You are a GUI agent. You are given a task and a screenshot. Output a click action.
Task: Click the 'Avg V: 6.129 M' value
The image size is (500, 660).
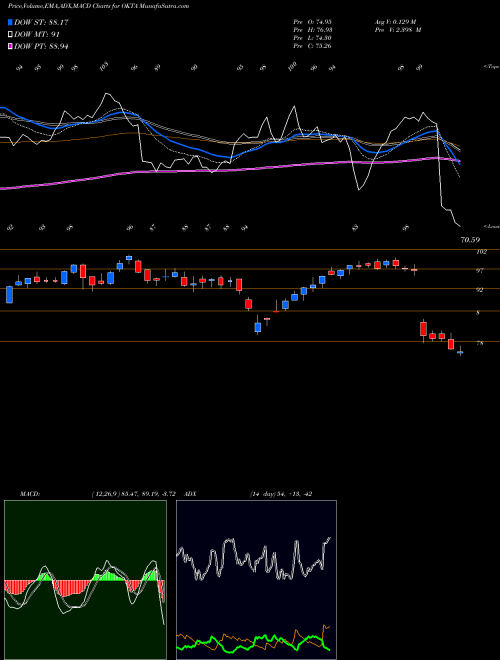click(x=395, y=22)
